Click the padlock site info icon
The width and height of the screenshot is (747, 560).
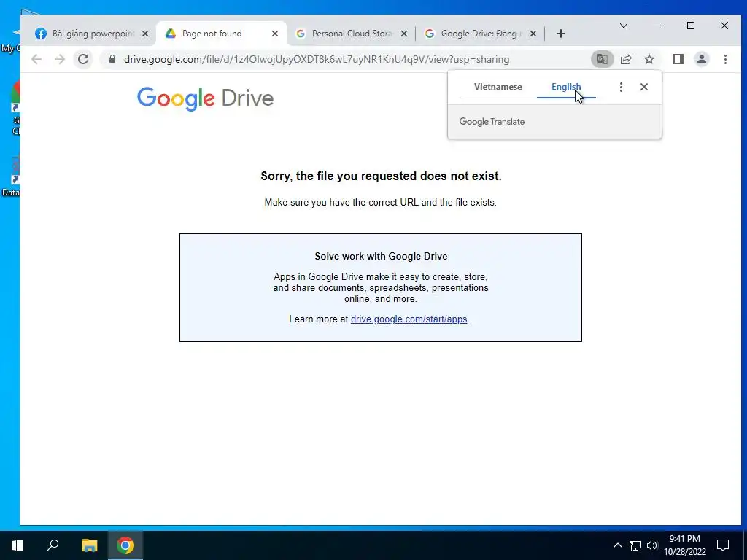pos(112,59)
